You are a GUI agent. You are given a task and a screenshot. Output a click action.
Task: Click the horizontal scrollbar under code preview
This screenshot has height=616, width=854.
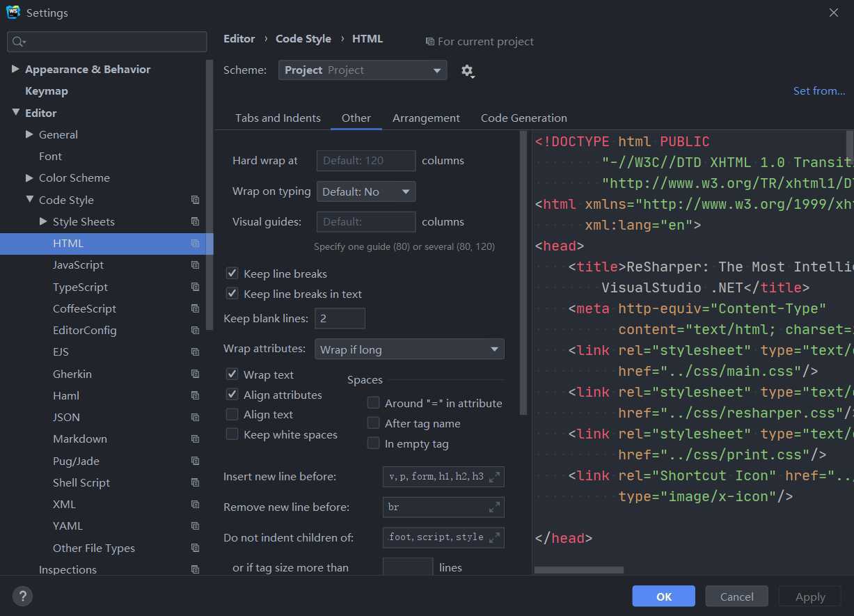coord(579,570)
